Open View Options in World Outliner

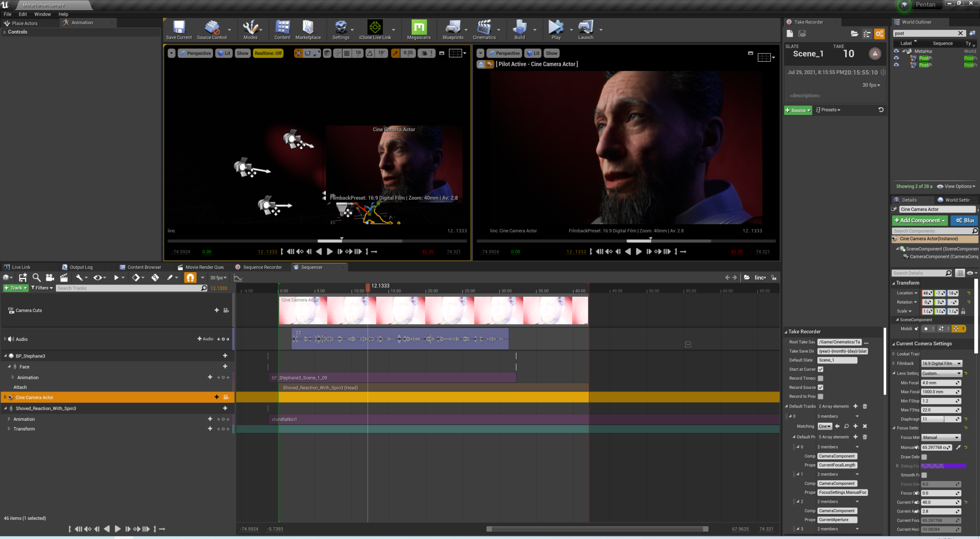(956, 186)
